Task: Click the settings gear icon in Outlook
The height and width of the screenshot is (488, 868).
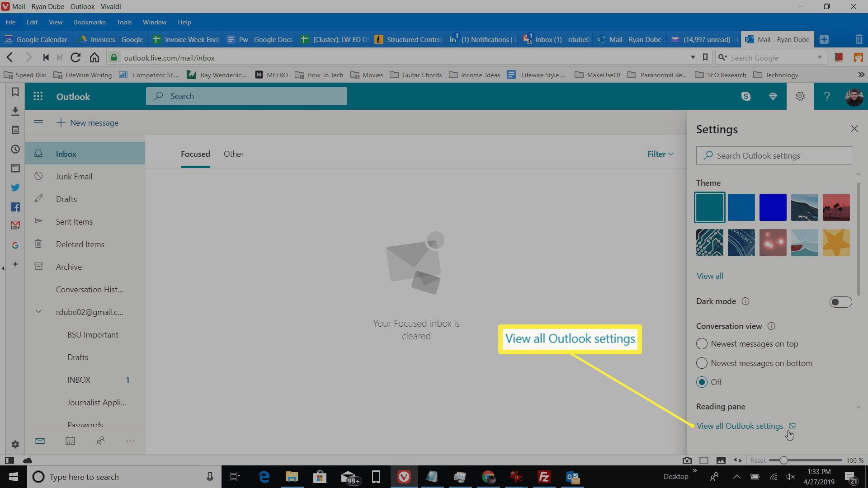Action: click(x=800, y=96)
